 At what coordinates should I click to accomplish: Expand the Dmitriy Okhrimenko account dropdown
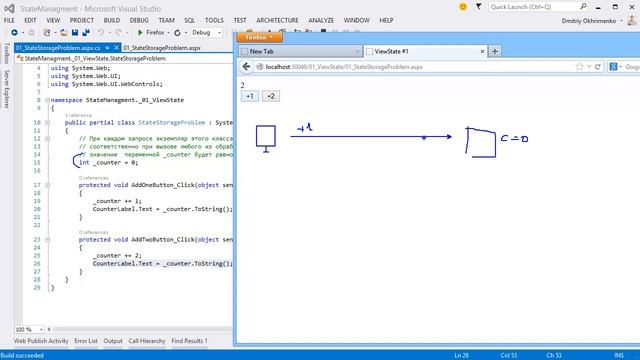click(622, 21)
